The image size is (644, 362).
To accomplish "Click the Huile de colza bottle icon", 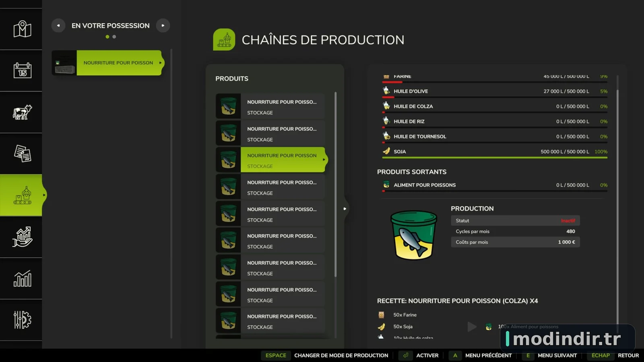I will (386, 106).
